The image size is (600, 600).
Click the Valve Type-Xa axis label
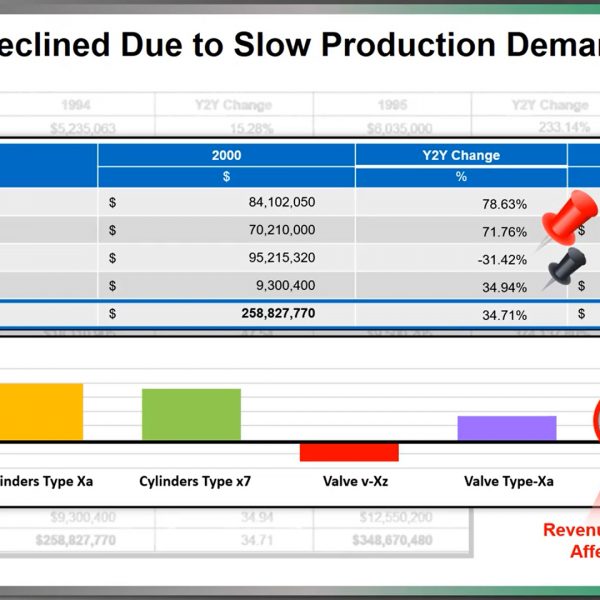coord(509,481)
